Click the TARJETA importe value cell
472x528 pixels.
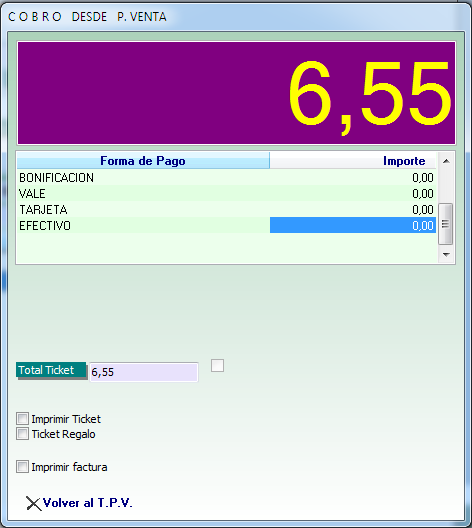[353, 209]
